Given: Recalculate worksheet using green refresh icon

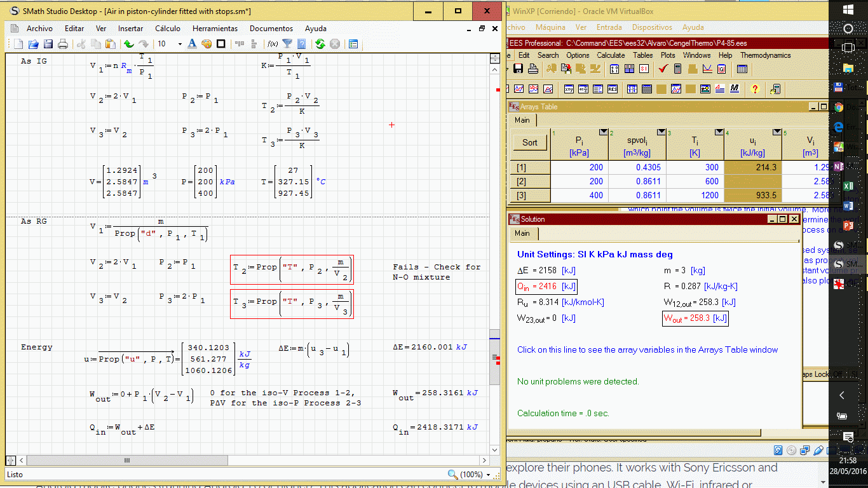Looking at the screenshot, I should (320, 44).
